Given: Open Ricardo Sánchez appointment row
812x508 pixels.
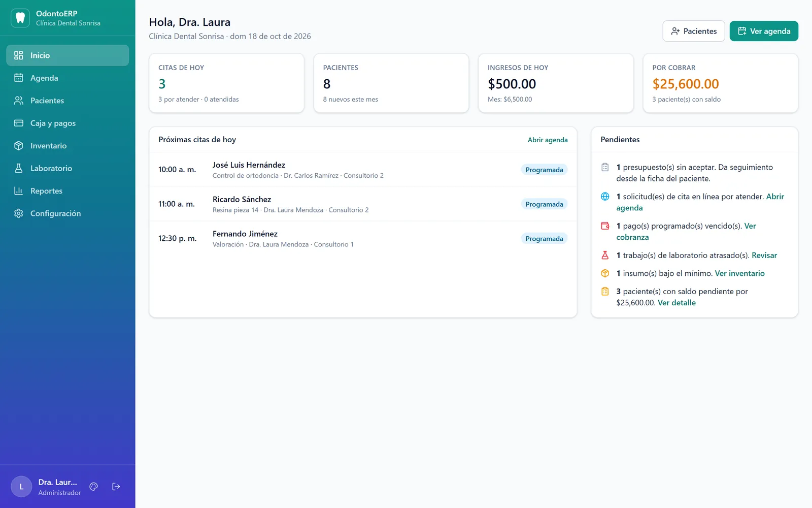Looking at the screenshot, I should click(x=363, y=204).
